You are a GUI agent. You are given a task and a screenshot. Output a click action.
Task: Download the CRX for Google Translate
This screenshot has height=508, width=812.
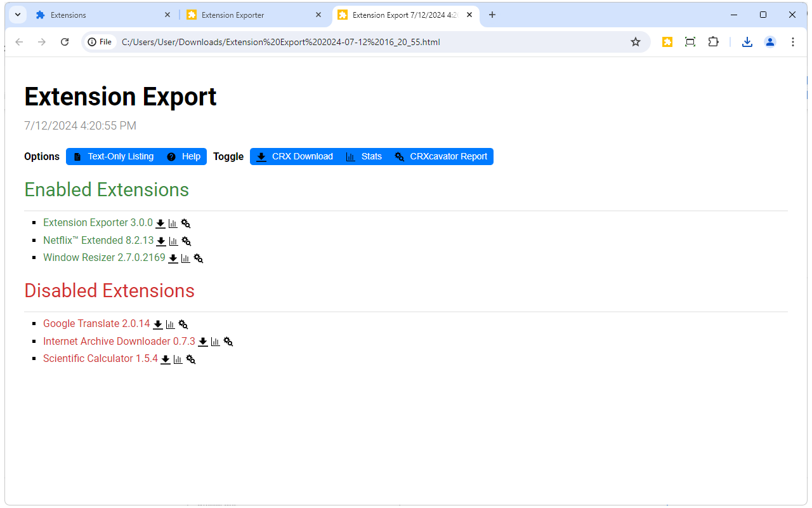(x=158, y=324)
